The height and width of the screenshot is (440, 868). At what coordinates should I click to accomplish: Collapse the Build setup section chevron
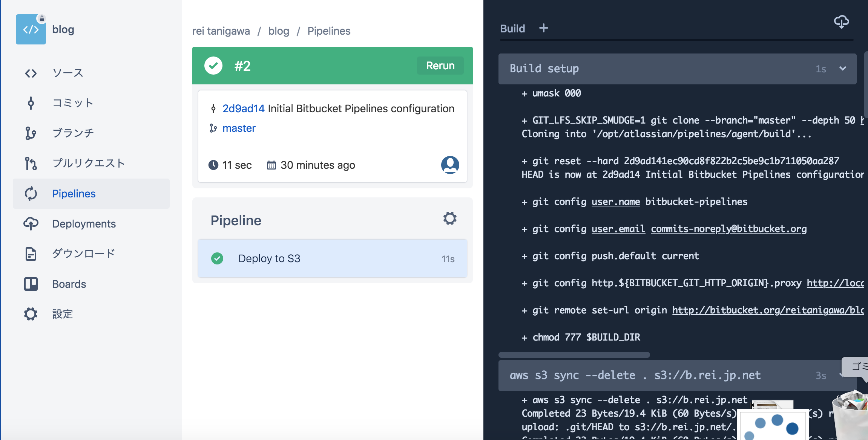click(x=843, y=69)
